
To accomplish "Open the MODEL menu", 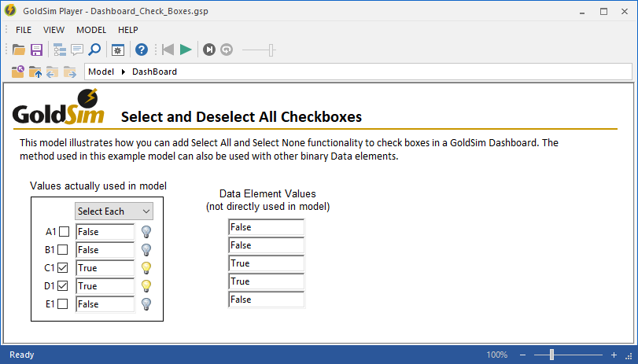I will (x=91, y=30).
